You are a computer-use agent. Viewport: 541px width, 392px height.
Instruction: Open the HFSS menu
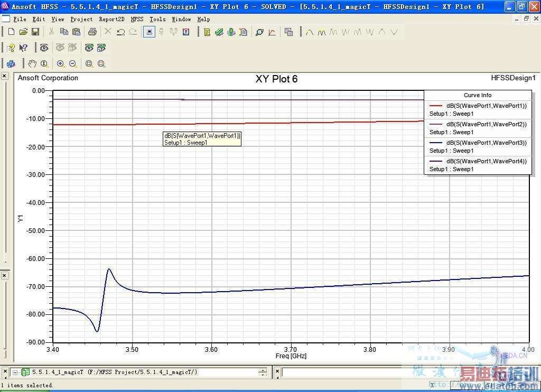coord(137,19)
